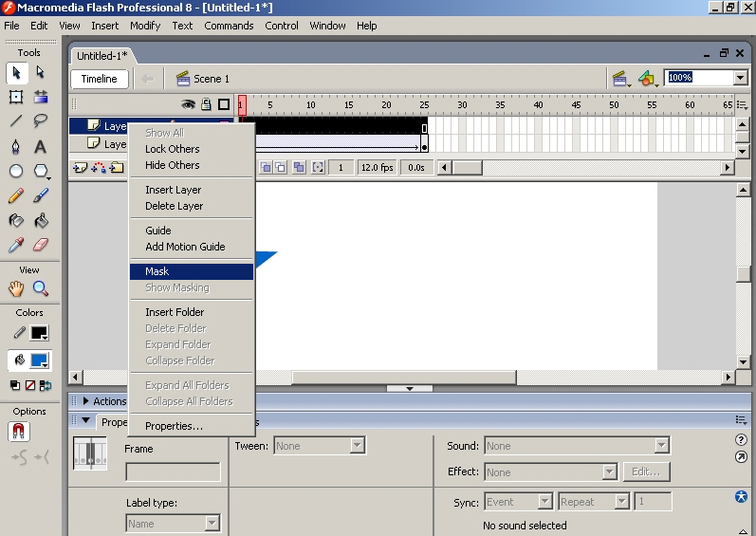Open the zoom percentage dropdown arrow

(x=741, y=77)
